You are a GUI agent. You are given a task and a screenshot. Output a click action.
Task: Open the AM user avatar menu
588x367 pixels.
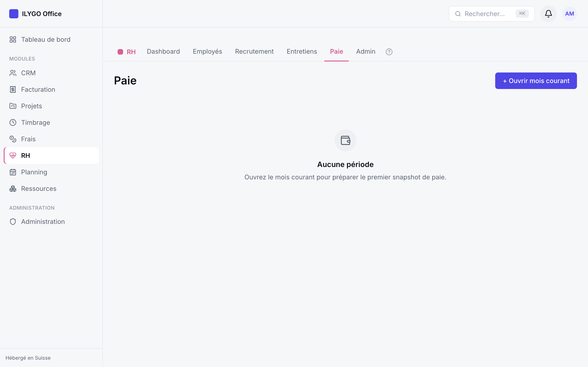click(569, 14)
